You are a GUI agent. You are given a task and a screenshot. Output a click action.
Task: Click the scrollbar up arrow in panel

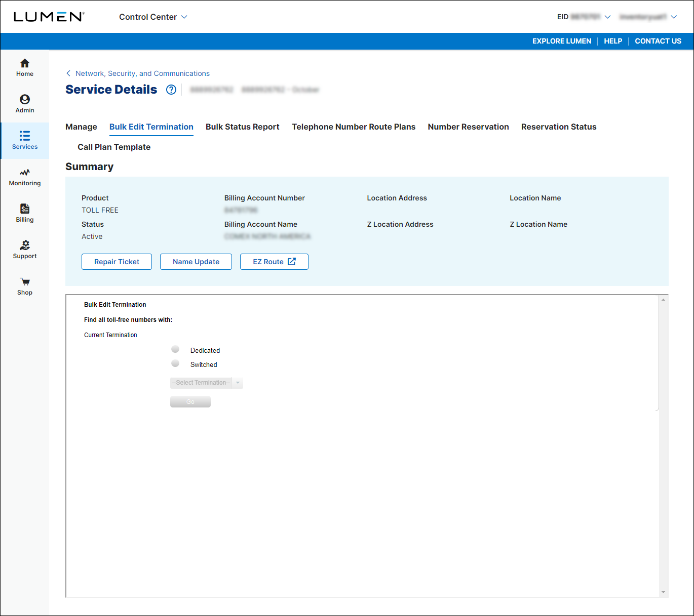663,300
